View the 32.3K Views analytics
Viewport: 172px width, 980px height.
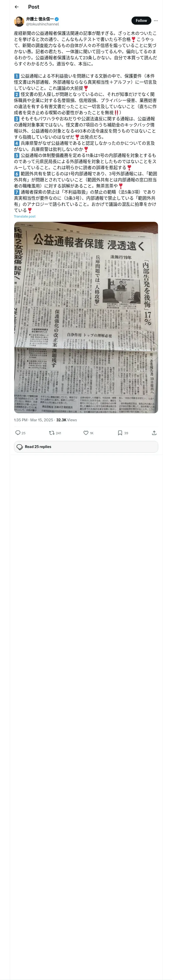(x=66, y=420)
